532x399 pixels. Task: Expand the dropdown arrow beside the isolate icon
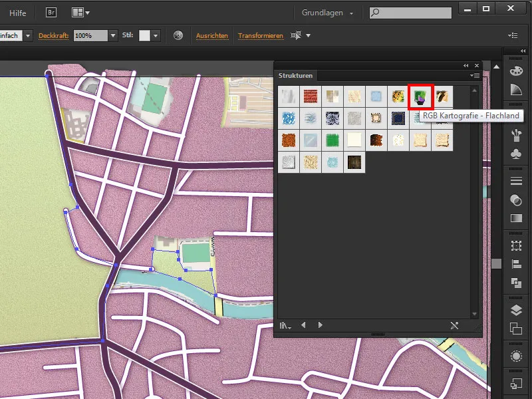tap(308, 35)
